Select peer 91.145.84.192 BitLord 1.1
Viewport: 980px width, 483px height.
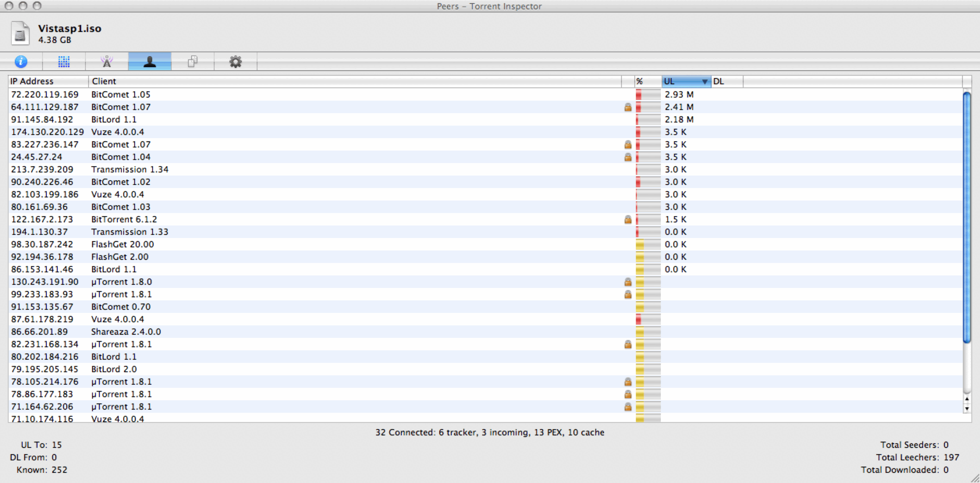[x=485, y=119]
